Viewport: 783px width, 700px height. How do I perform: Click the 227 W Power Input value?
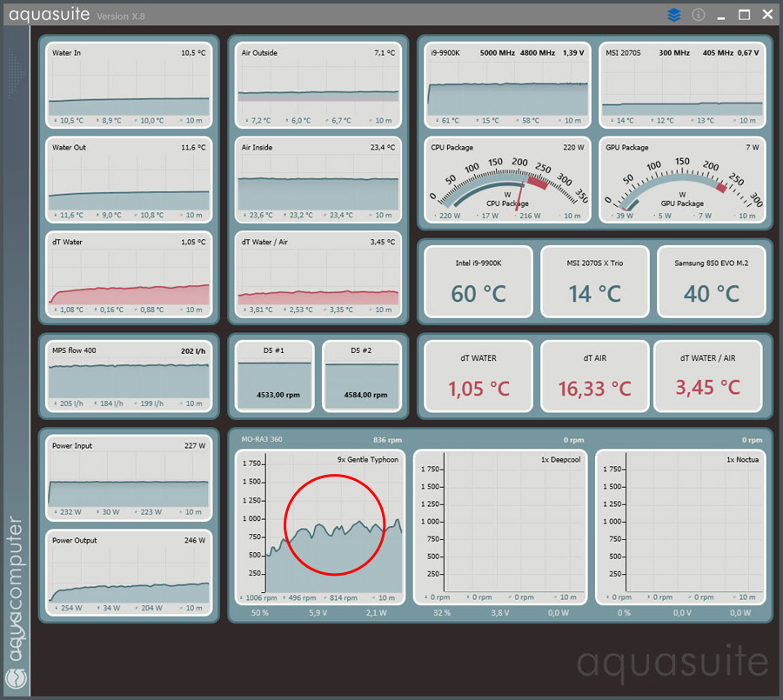coord(195,446)
